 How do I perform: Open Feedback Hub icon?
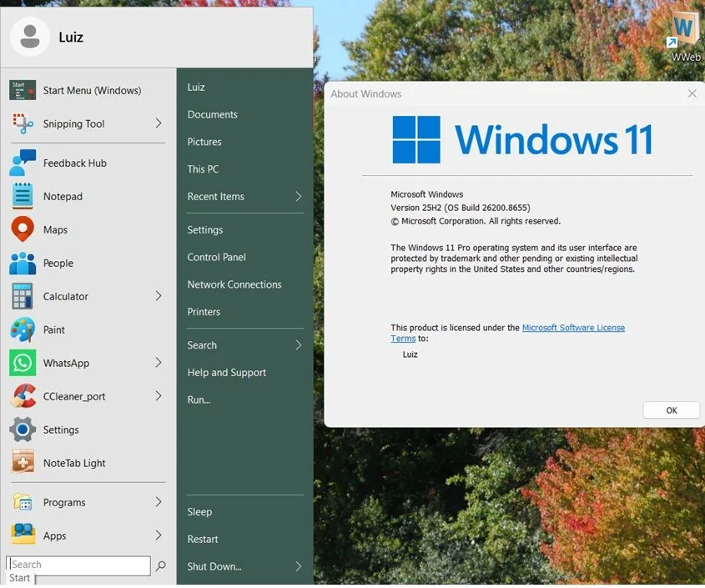(x=23, y=163)
